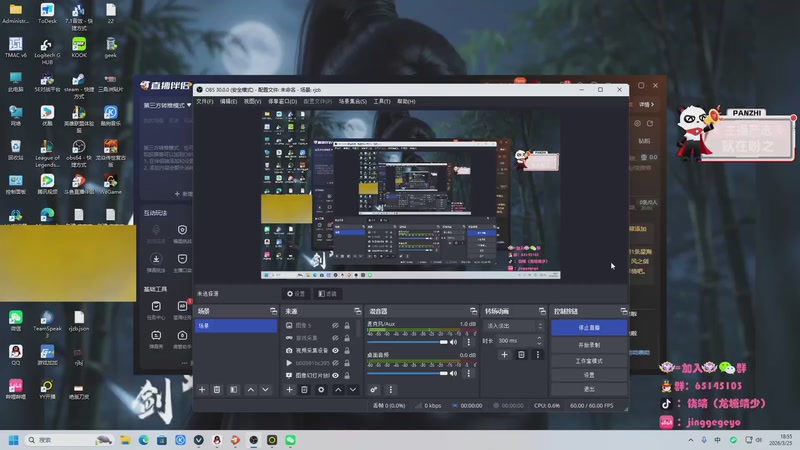Click the 退出 button in OBS
Screen dimensions: 800x450
coord(589,389)
